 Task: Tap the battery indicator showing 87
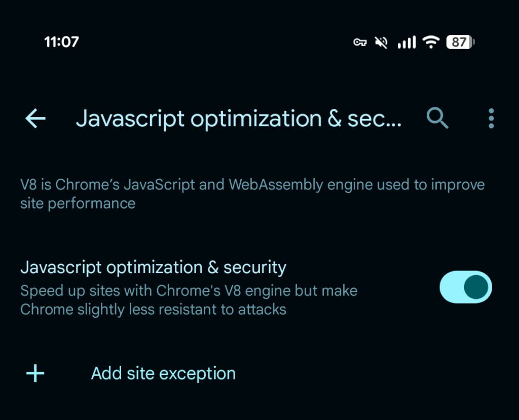tap(459, 42)
